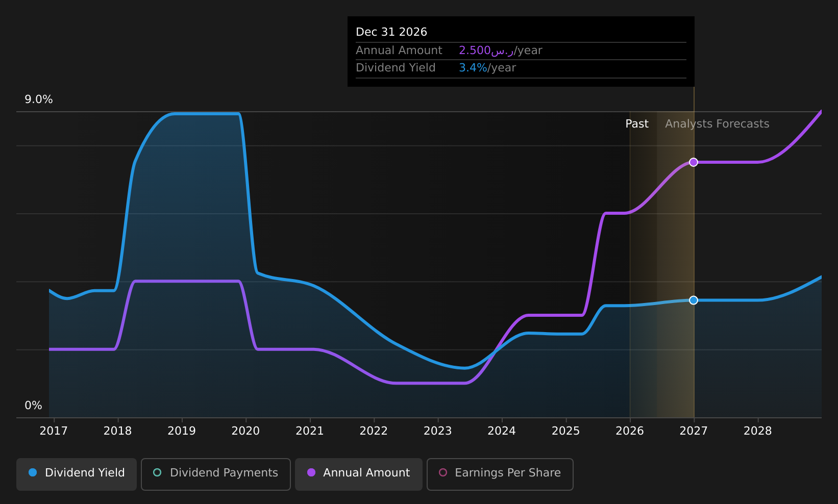Toggle the Annual Amount series
838x504 pixels.
359,474
